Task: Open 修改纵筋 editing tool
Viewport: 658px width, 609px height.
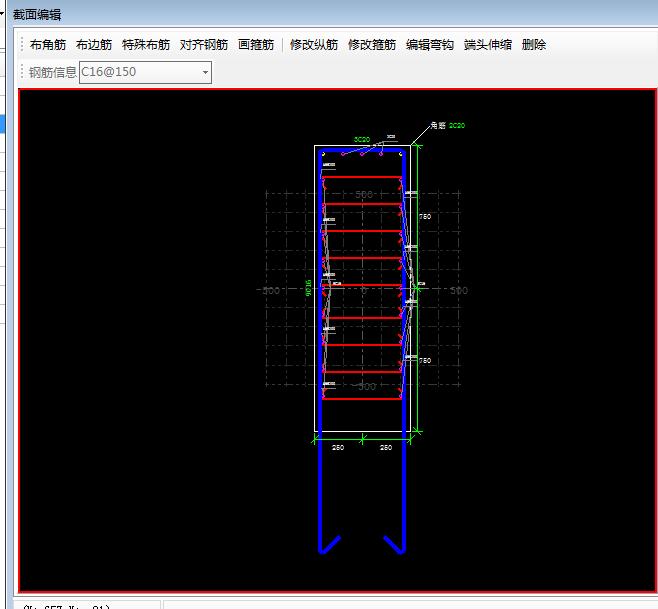Action: click(x=314, y=44)
